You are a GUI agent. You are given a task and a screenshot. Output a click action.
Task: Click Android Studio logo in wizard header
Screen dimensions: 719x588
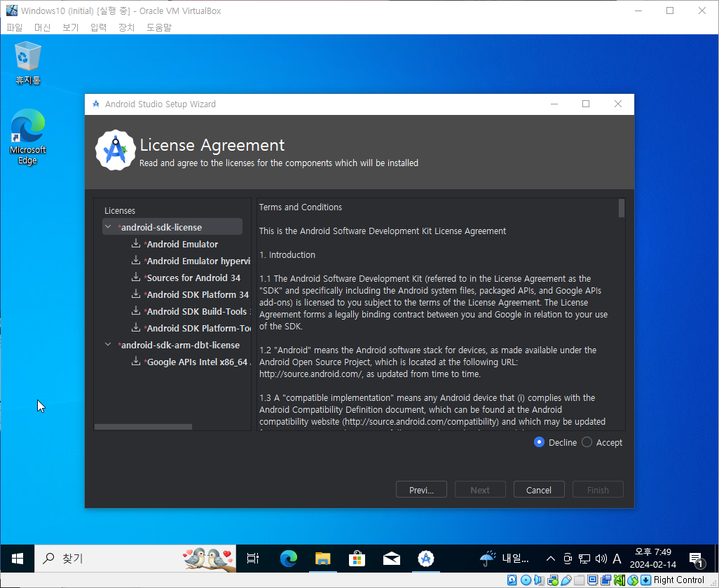pos(115,150)
